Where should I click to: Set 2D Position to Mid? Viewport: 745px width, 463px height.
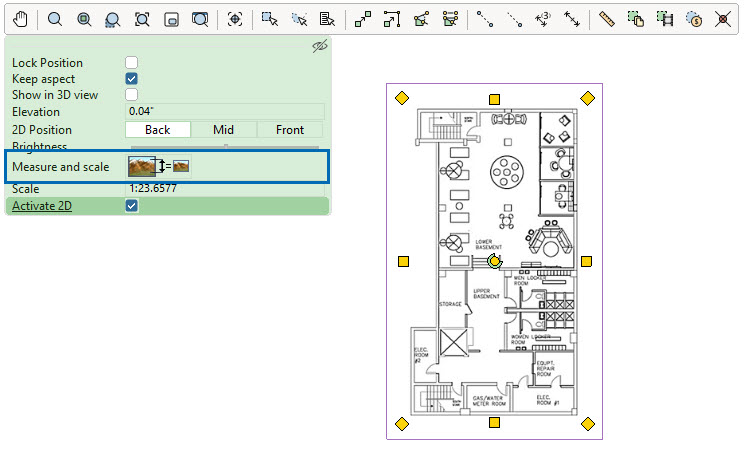223,130
